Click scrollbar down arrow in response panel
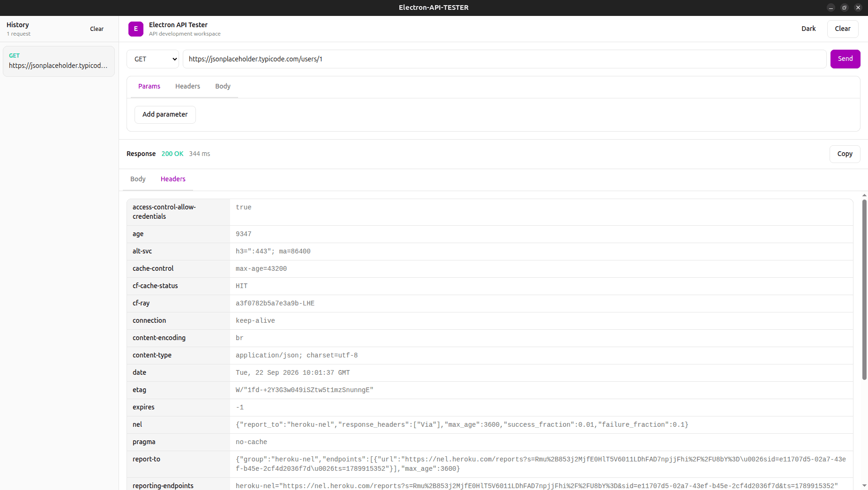 tap(864, 485)
